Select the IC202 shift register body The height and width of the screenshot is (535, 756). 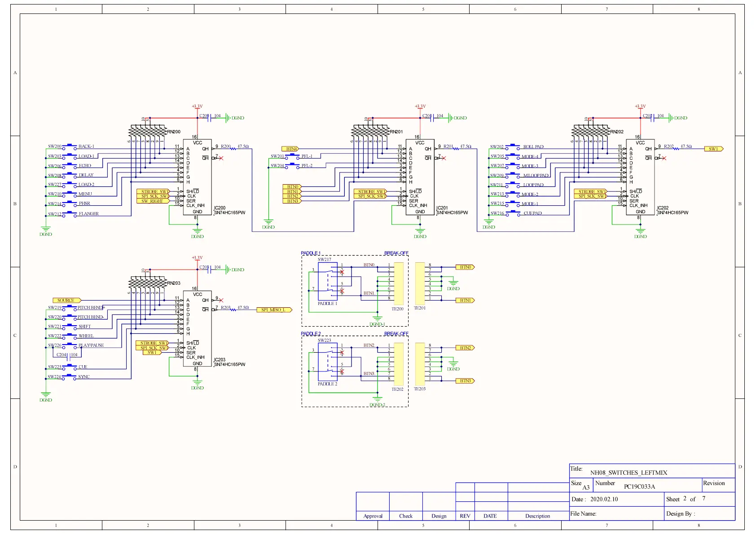tap(640, 177)
